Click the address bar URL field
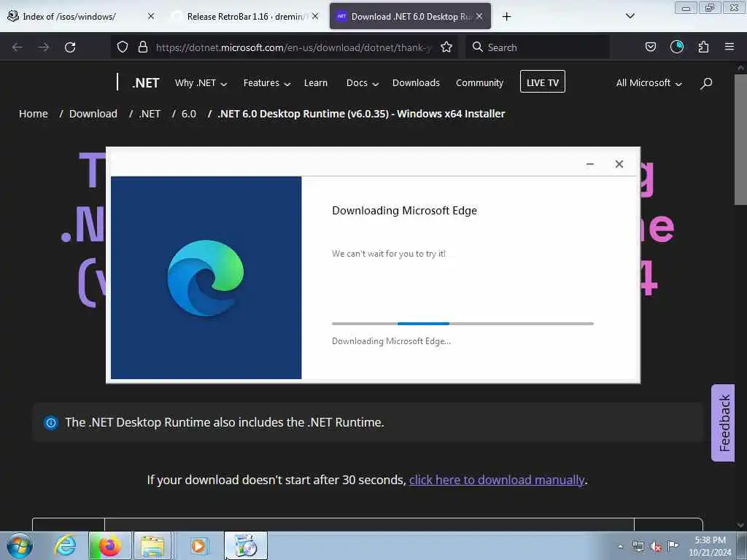This screenshot has height=560, width=747. [293, 47]
